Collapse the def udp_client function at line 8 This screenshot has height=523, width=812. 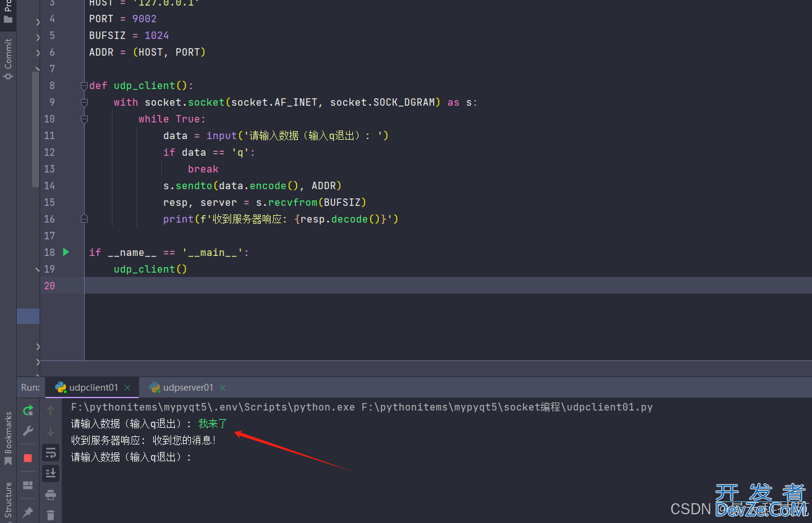coord(84,86)
